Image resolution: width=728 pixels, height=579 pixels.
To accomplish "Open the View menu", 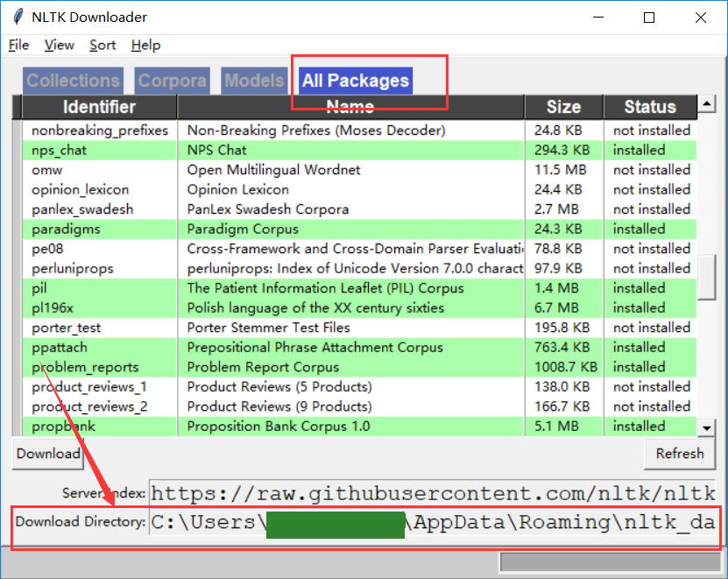I will click(x=59, y=45).
